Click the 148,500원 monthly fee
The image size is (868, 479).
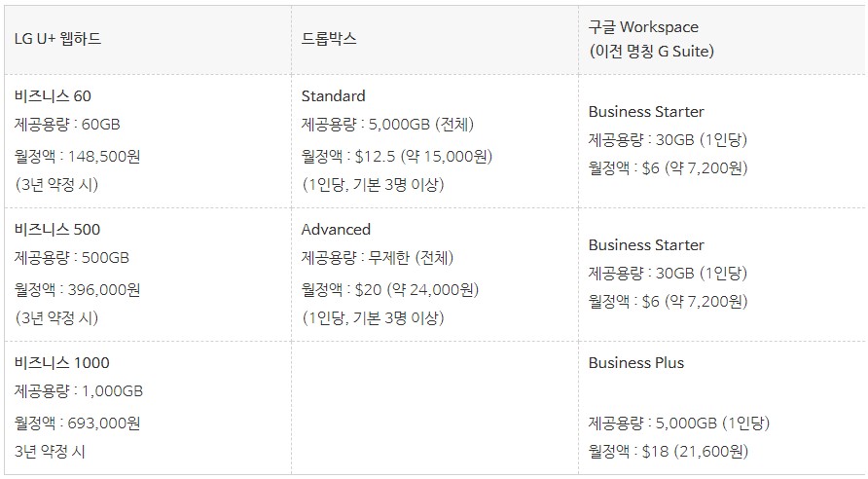pyautogui.click(x=108, y=156)
